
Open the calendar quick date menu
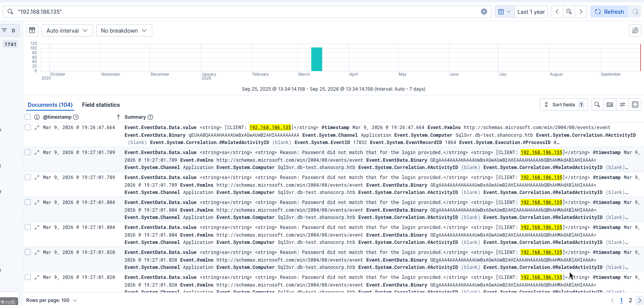coord(504,12)
